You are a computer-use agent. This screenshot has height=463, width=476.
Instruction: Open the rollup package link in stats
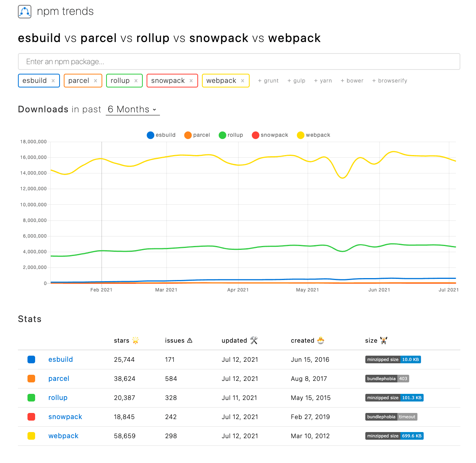click(x=58, y=398)
